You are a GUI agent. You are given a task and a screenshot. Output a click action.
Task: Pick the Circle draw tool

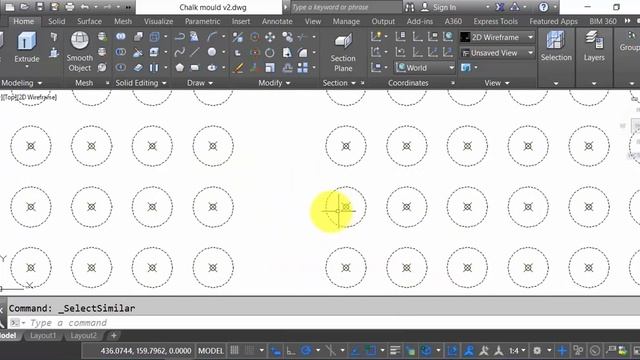tap(211, 52)
